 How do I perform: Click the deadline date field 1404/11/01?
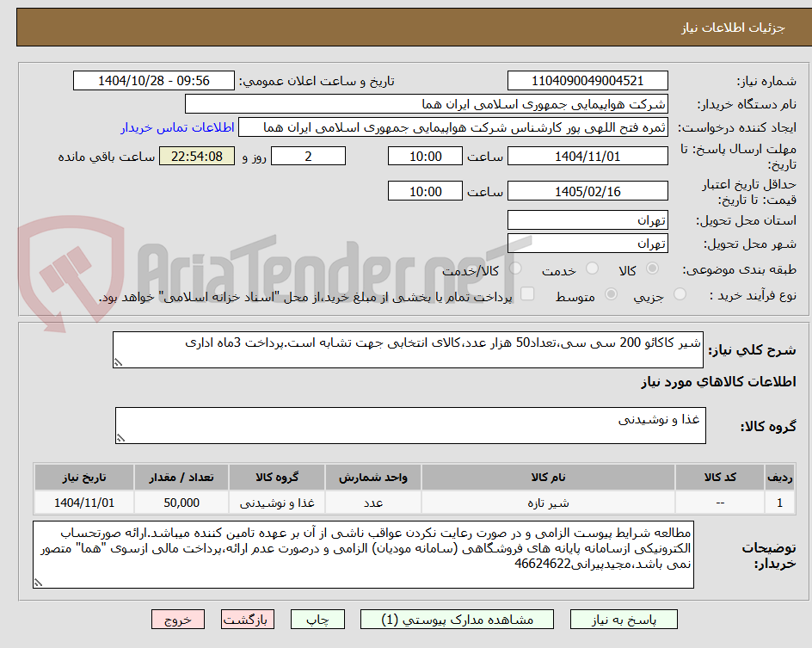(588, 156)
